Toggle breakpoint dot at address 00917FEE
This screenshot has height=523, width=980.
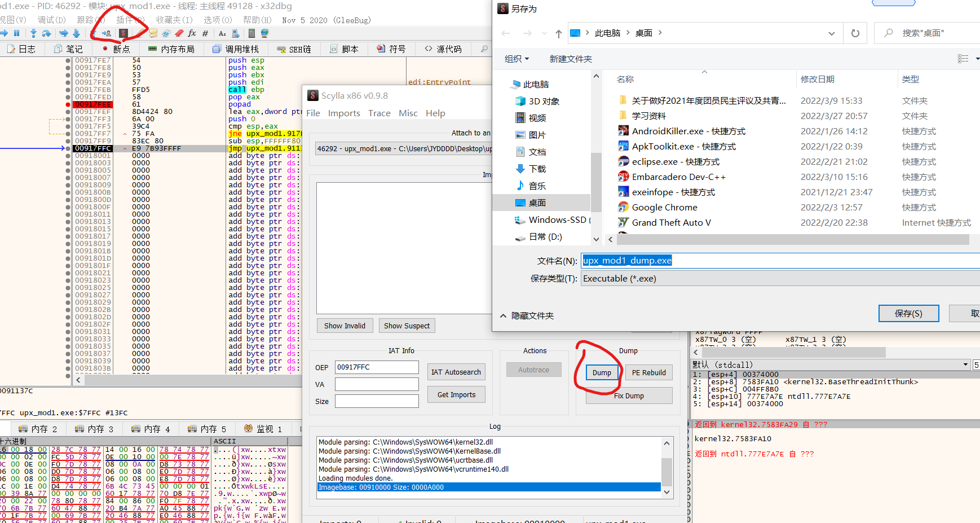68,104
